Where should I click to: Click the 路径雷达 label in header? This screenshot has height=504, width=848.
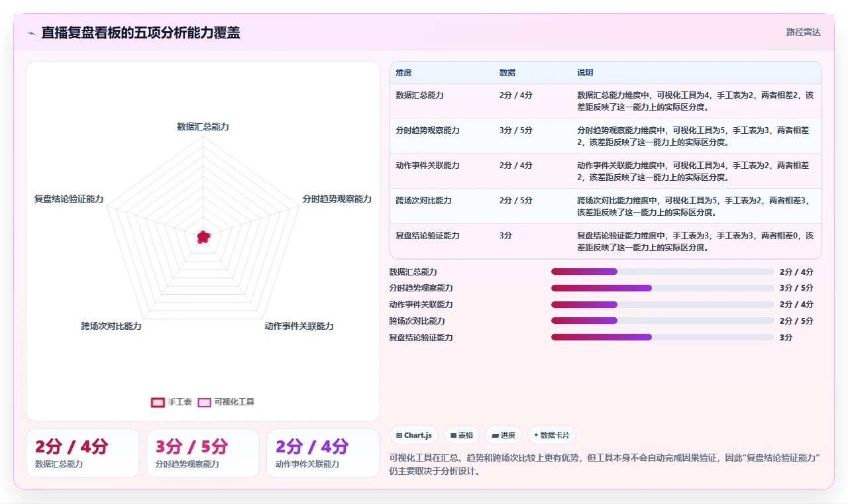[803, 32]
